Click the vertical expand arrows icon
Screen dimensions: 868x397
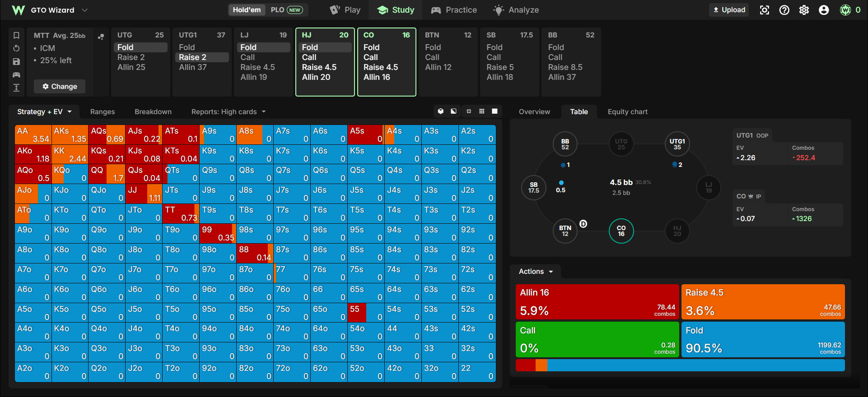click(16, 88)
